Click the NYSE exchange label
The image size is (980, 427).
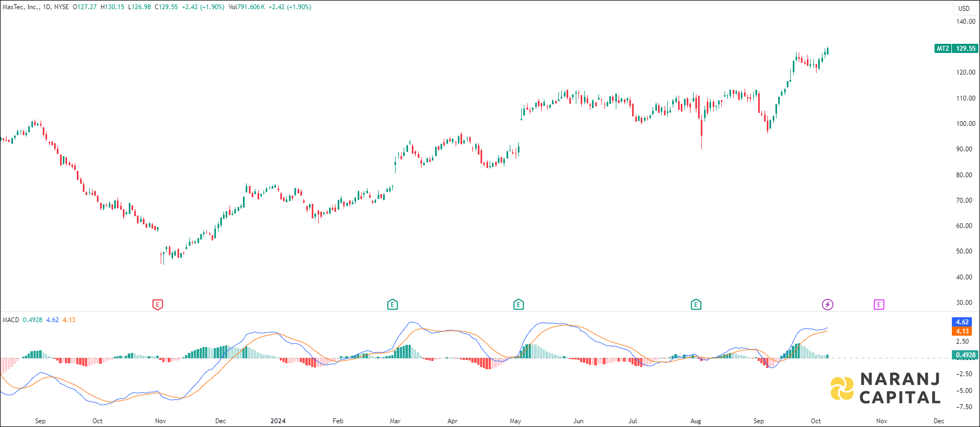coord(61,7)
